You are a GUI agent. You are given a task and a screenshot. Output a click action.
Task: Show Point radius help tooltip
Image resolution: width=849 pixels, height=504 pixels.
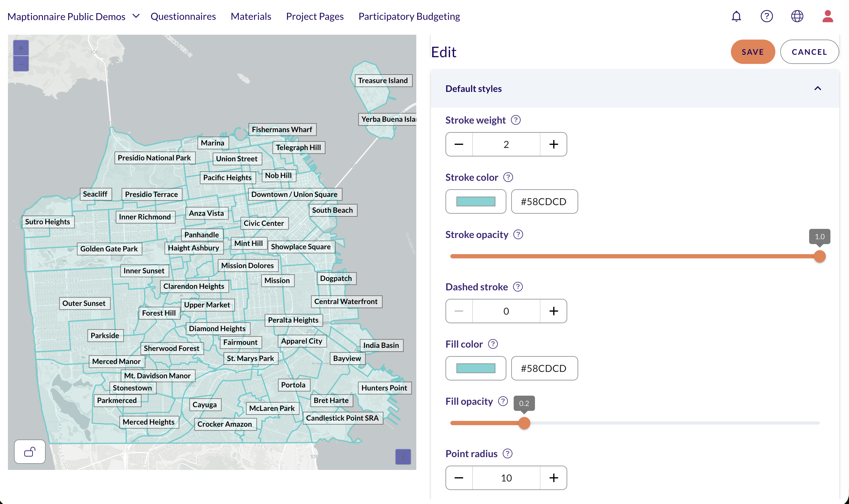click(x=508, y=454)
